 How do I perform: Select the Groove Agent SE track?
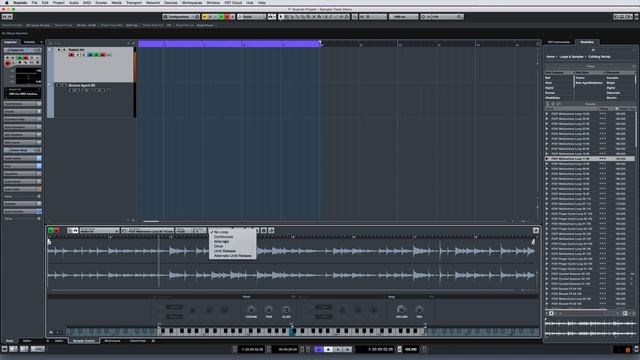[x=93, y=100]
